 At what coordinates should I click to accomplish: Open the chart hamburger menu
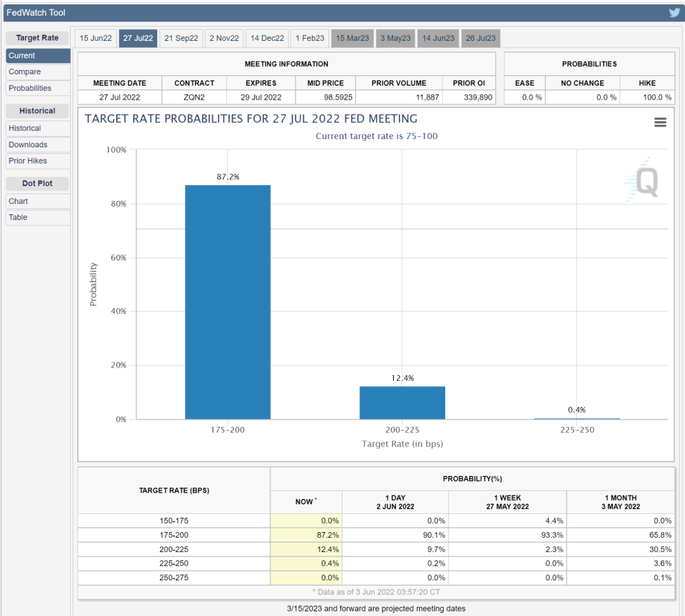[660, 123]
